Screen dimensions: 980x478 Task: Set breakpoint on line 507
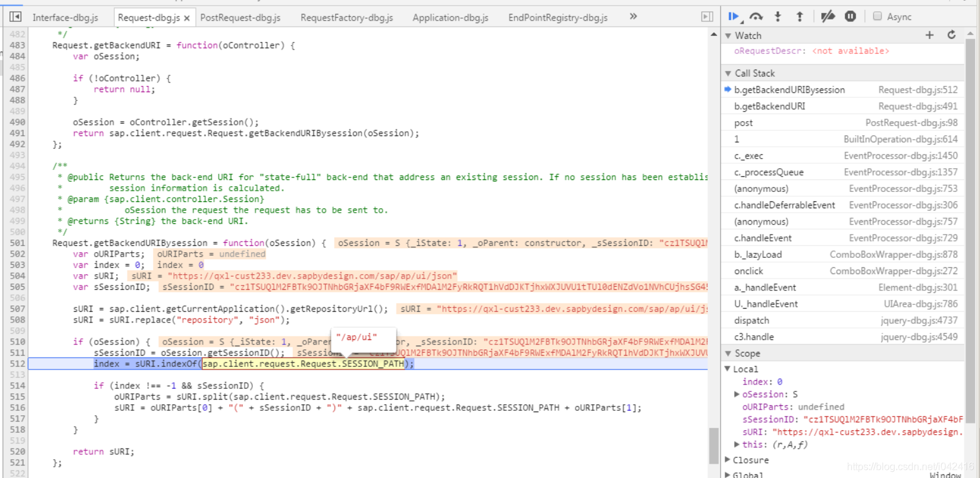pos(18,309)
